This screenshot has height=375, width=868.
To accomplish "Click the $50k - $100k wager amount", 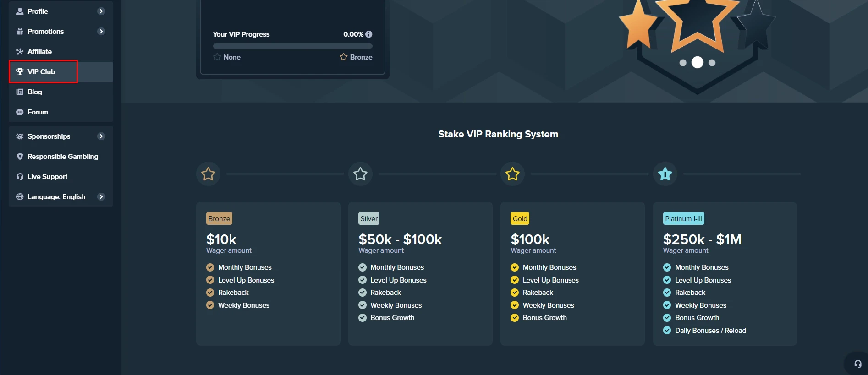I will (x=400, y=239).
